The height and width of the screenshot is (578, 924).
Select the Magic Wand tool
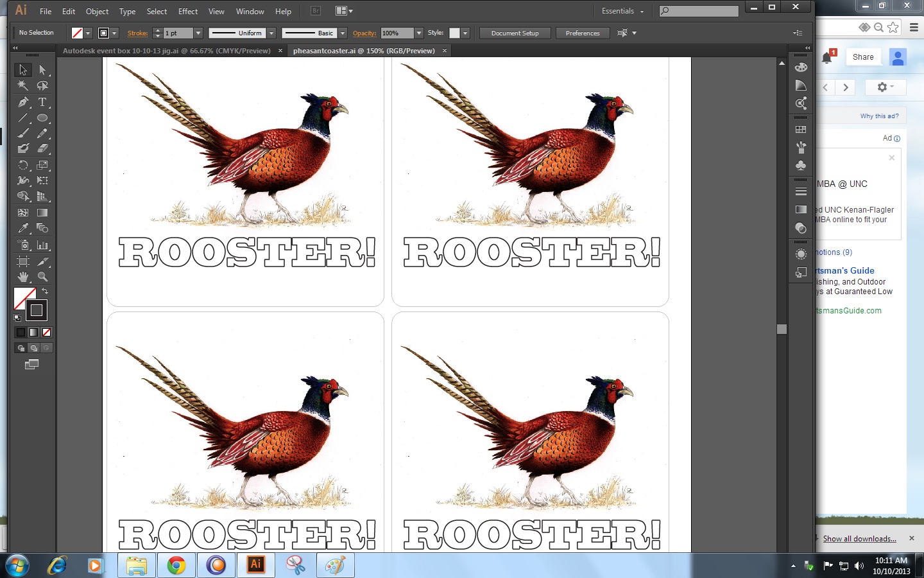(x=23, y=85)
